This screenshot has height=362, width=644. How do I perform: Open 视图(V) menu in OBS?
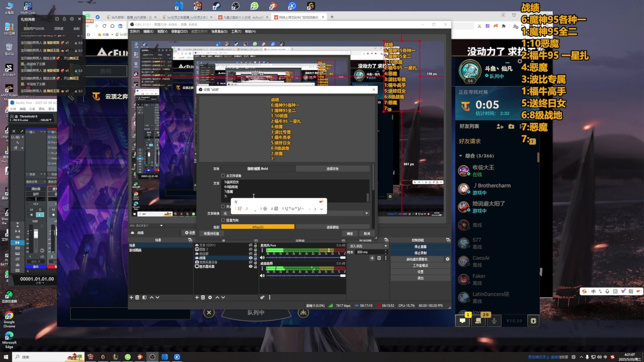[162, 32]
